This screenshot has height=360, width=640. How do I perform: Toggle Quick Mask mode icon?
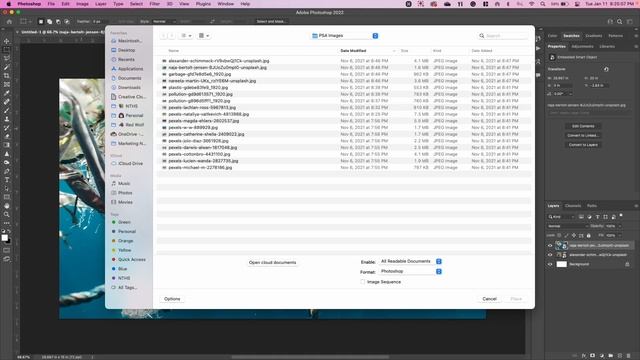[x=7, y=250]
